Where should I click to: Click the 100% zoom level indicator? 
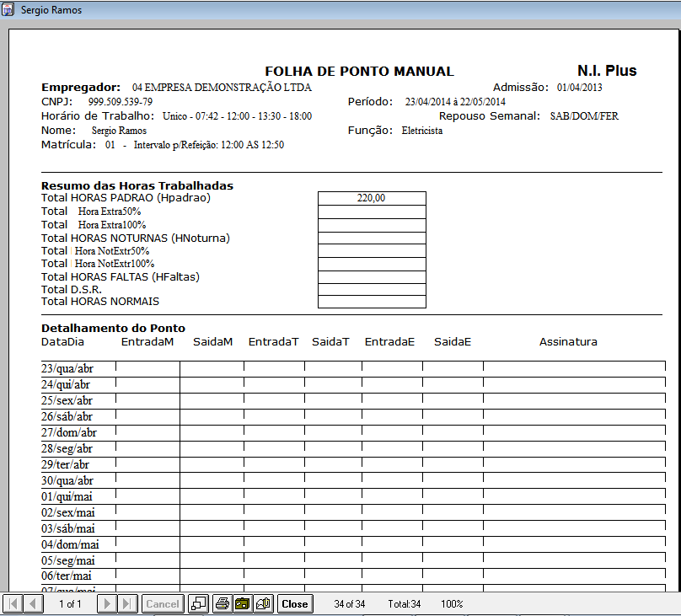coord(452,604)
